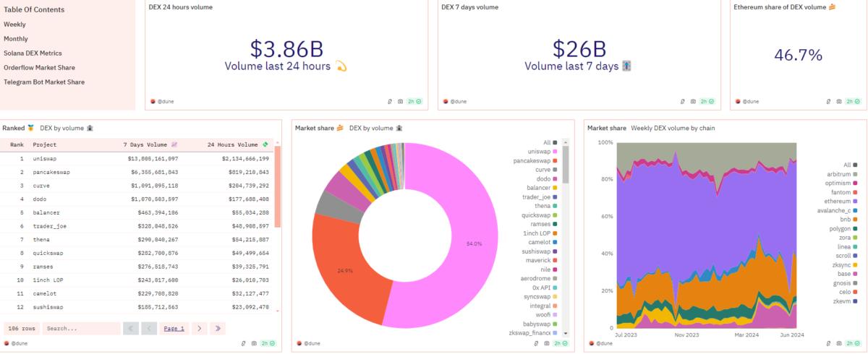
Task: Open Weekly in Table Of Contents
Action: (14, 25)
